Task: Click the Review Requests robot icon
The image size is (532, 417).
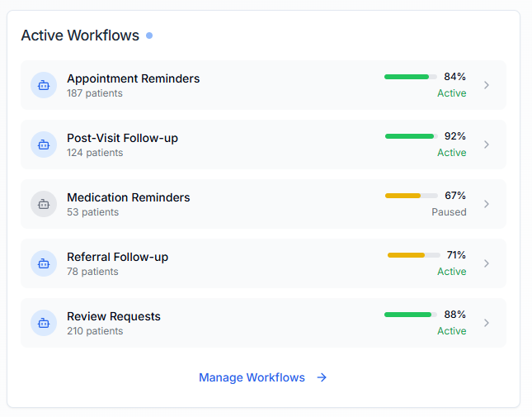Action: (x=44, y=323)
